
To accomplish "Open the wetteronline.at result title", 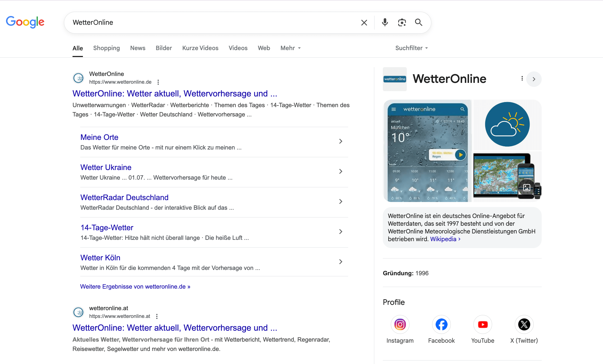I will click(175, 328).
